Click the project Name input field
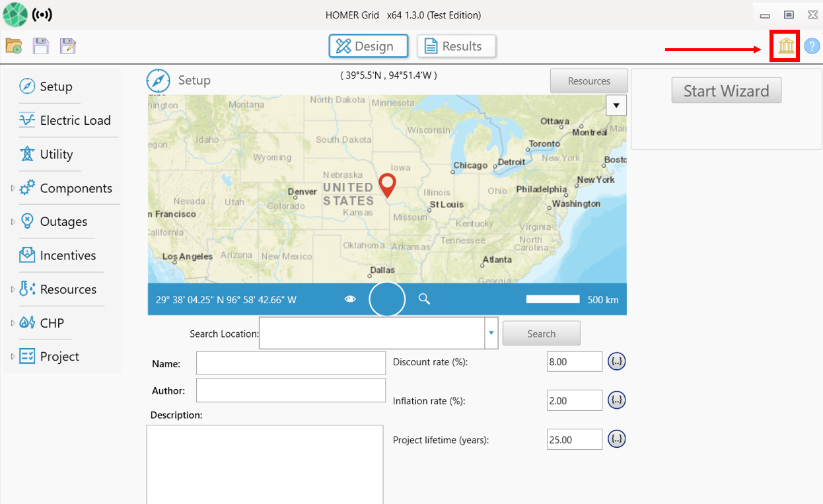The height and width of the screenshot is (504, 823). [x=291, y=363]
